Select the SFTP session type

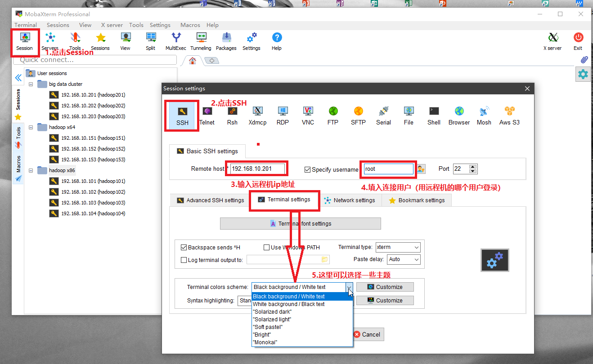click(x=358, y=116)
